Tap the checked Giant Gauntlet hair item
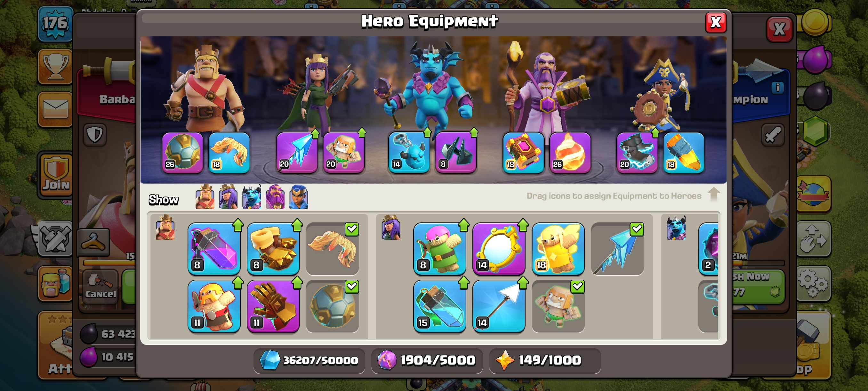868x391 pixels. (x=332, y=249)
